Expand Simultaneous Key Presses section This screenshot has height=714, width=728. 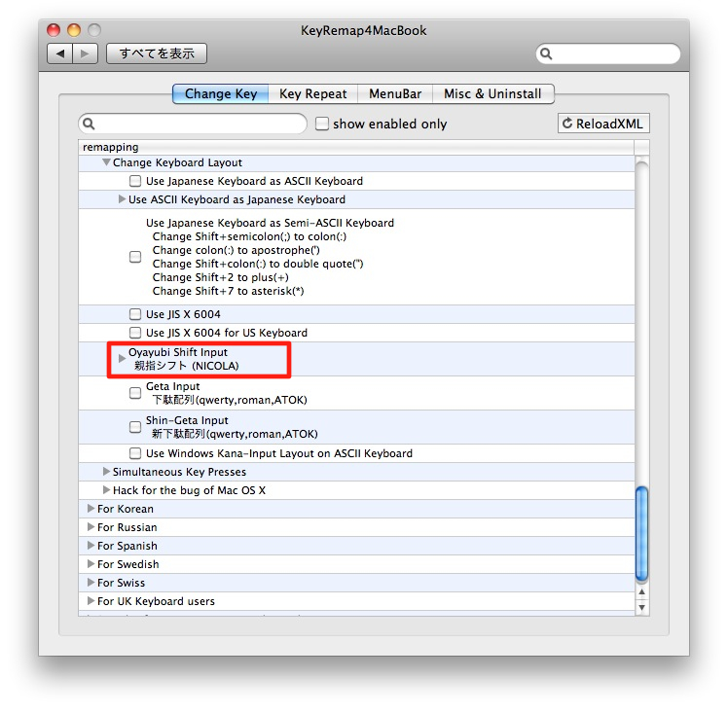click(106, 472)
